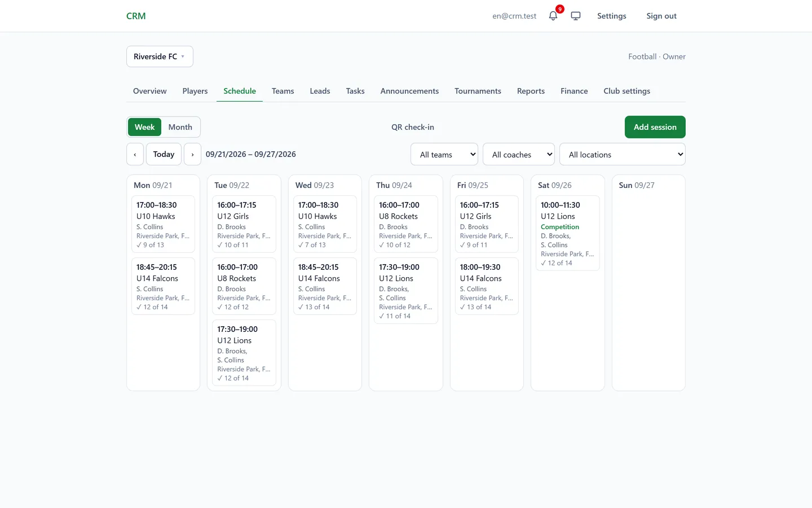The width and height of the screenshot is (812, 508).
Task: Open the Club settings tab
Action: point(627,91)
